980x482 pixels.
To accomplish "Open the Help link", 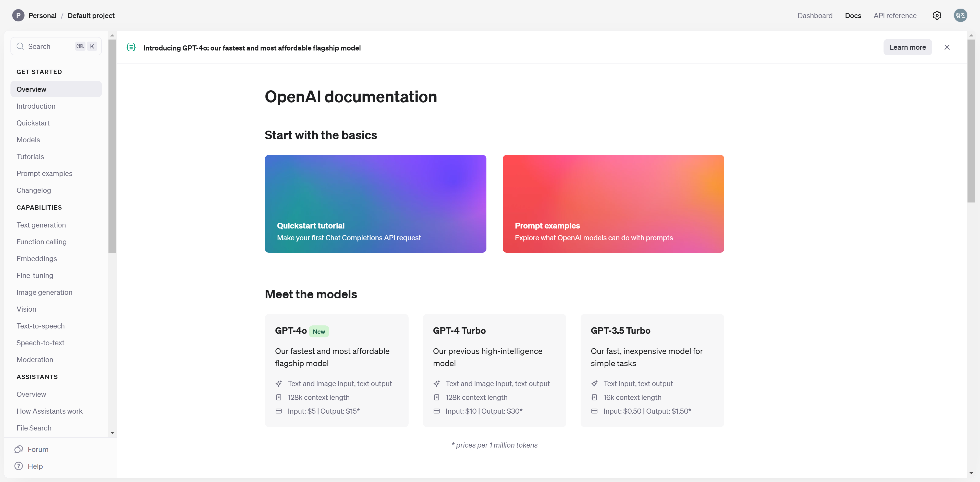I will coord(35,466).
